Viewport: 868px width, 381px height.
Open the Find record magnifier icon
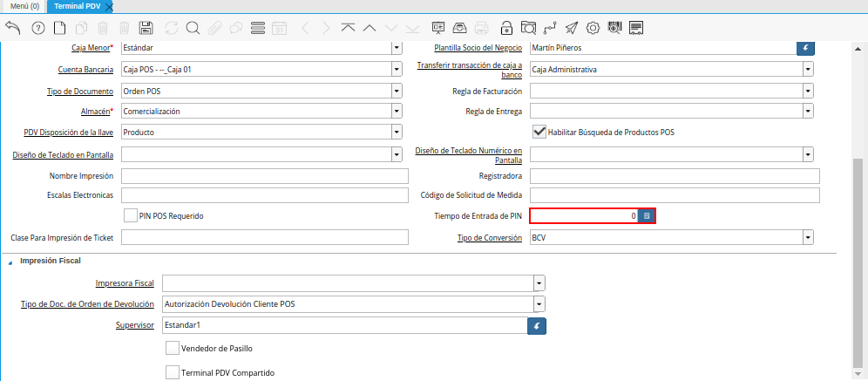click(193, 28)
